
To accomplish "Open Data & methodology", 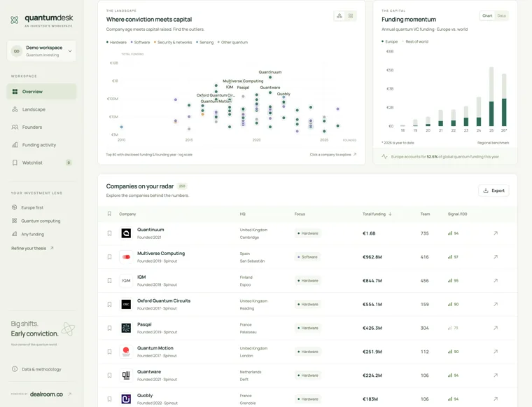I will [x=36, y=369].
